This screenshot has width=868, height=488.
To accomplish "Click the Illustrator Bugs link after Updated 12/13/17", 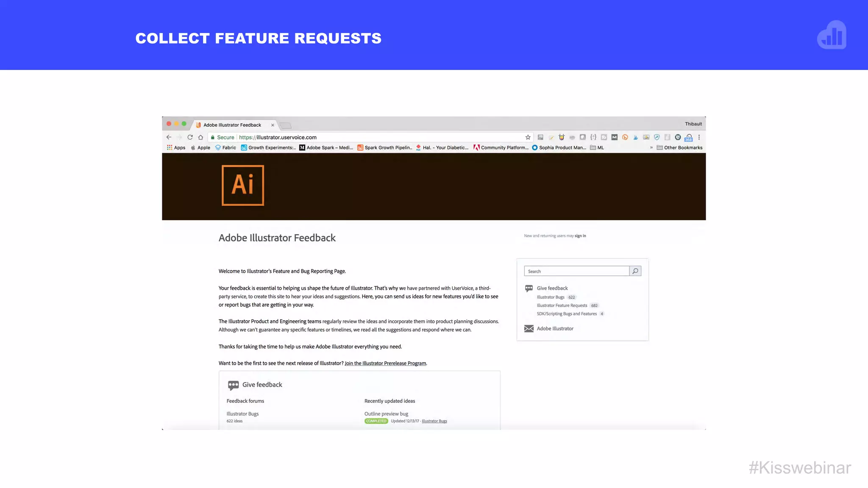I will pyautogui.click(x=434, y=421).
